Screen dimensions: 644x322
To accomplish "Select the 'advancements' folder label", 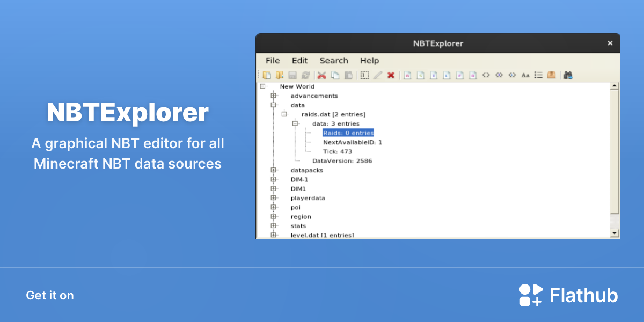I will click(x=314, y=96).
